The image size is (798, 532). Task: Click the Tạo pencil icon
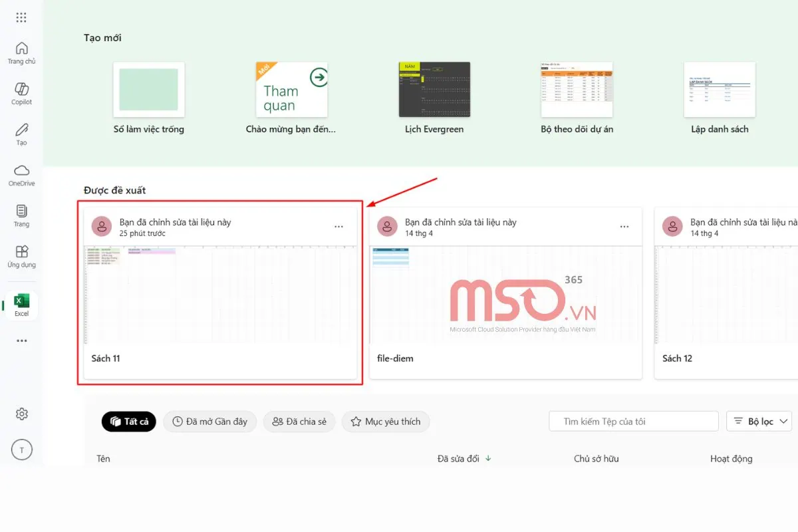point(21,131)
